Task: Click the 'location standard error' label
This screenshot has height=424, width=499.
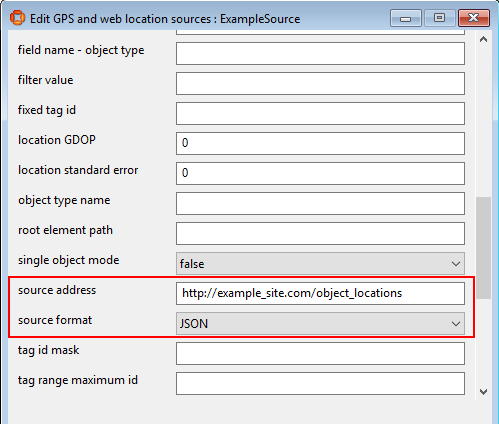Action: point(78,170)
